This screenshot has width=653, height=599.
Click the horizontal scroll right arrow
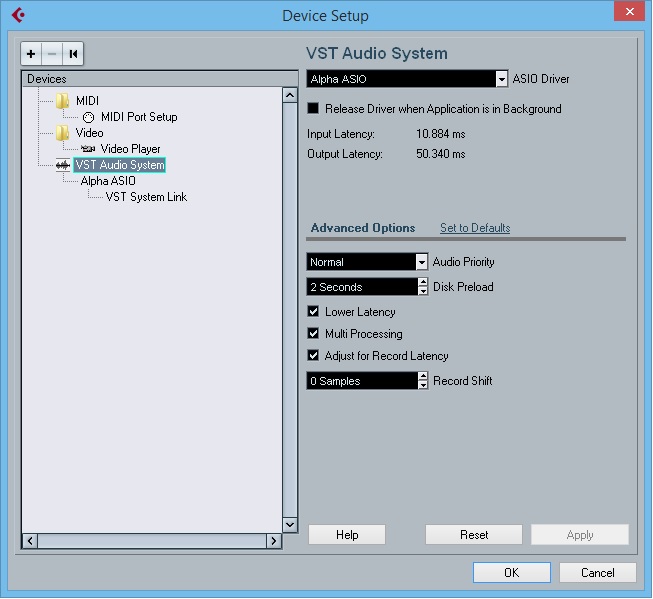coord(274,541)
